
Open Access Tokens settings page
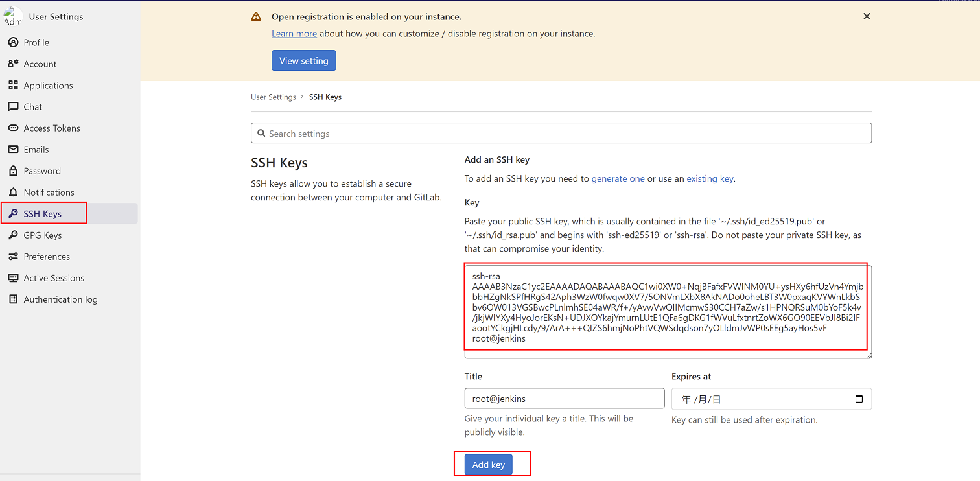pyautogui.click(x=52, y=128)
